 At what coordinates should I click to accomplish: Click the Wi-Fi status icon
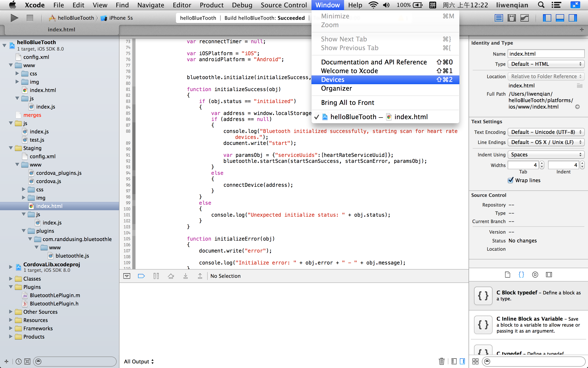(x=373, y=5)
